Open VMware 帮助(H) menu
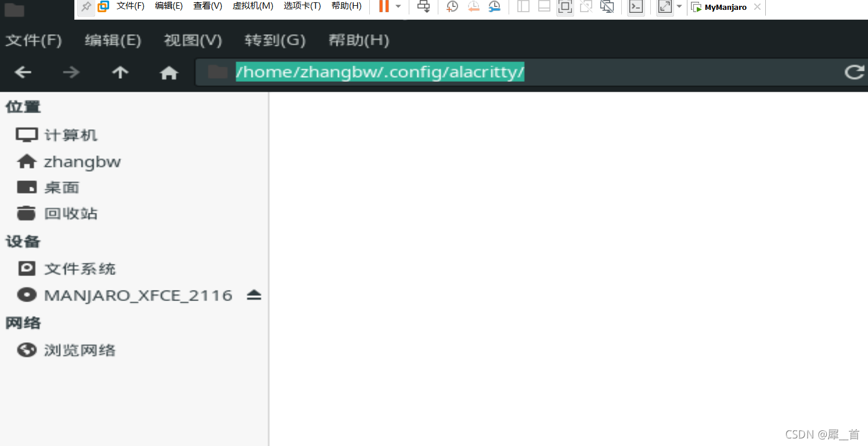Screen dimensions: 868x446 tap(347, 6)
